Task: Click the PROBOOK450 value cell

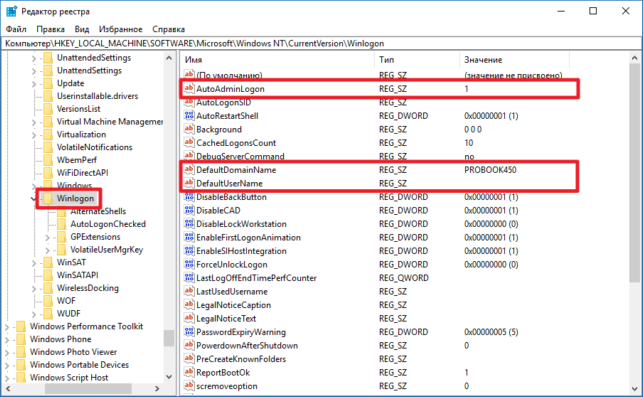Action: (x=490, y=170)
